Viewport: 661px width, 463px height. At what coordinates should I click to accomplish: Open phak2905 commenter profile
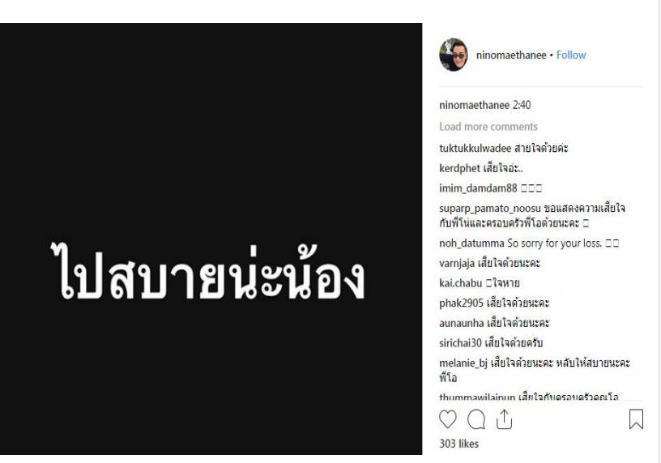point(461,303)
